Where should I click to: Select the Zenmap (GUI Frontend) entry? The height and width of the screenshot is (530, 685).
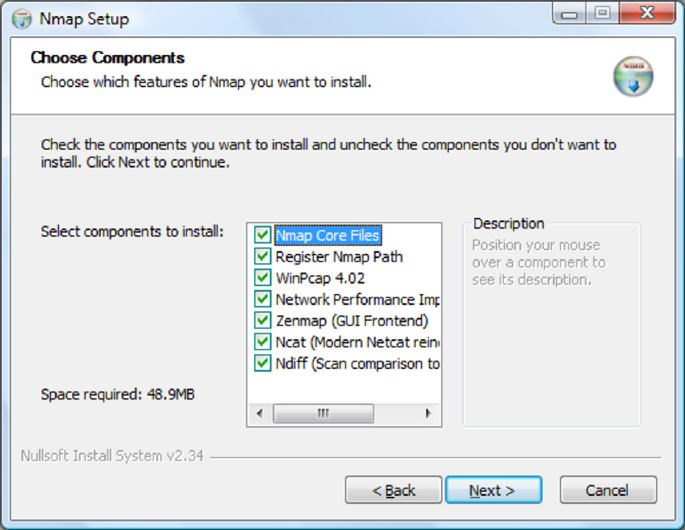352,321
